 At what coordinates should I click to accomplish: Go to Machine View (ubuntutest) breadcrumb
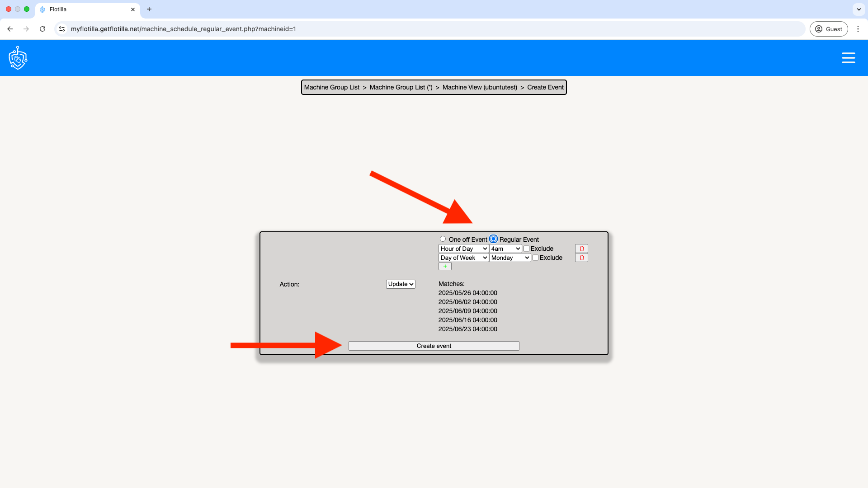pyautogui.click(x=480, y=87)
